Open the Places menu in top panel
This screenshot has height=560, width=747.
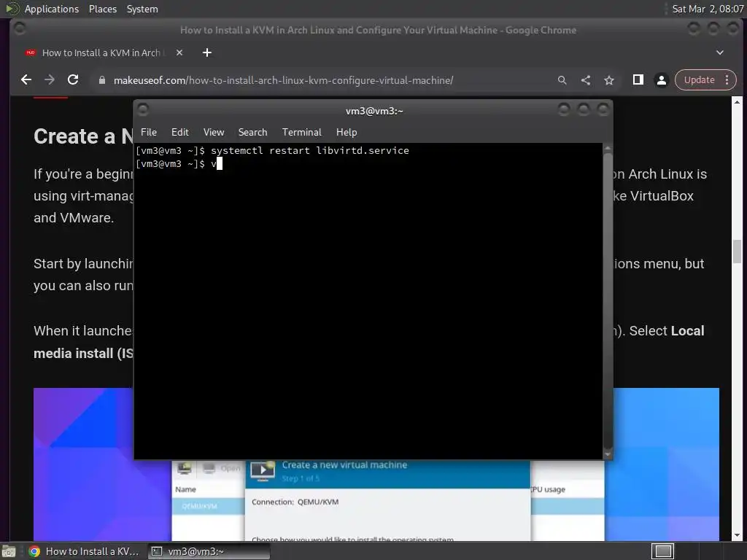102,9
